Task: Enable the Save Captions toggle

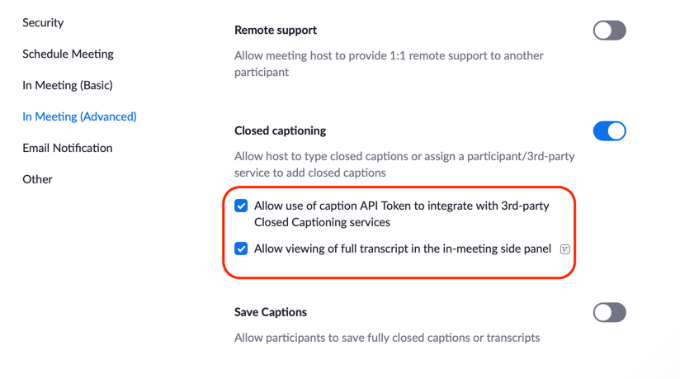Action: click(609, 312)
